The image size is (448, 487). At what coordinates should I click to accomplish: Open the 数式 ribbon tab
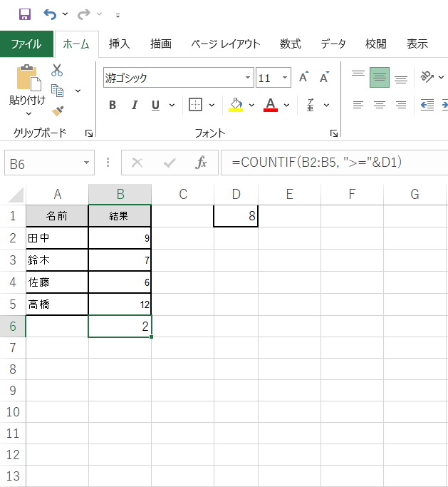[290, 44]
